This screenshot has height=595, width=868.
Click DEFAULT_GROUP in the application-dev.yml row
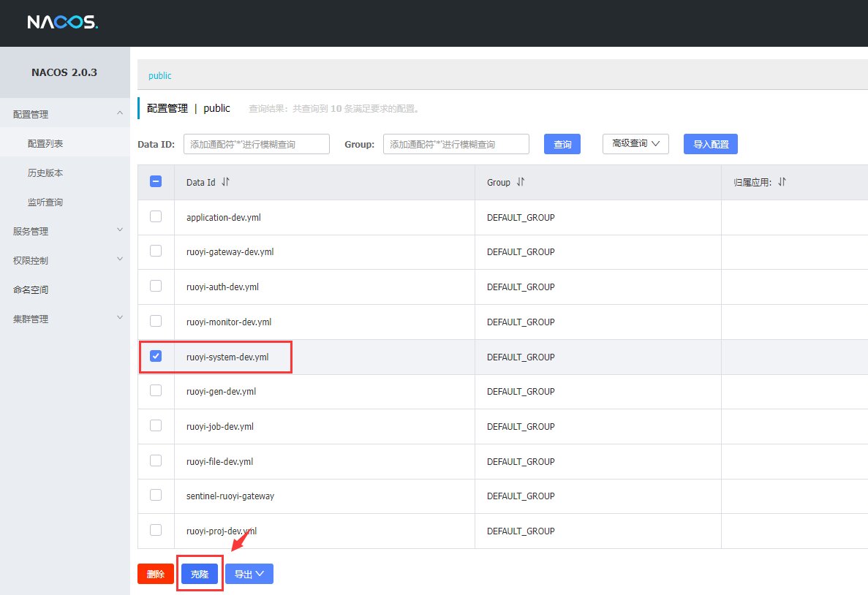pos(521,218)
